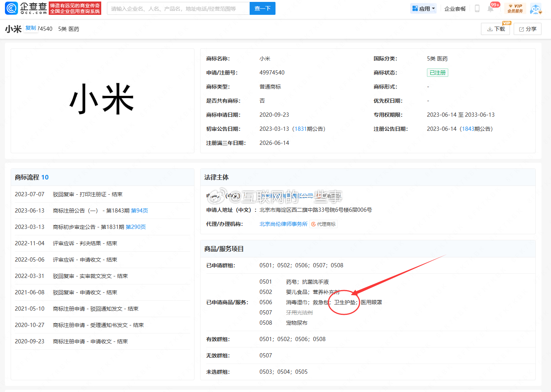Click the 宠物尿布 goods item
The height and width of the screenshot is (392, 551).
tap(297, 323)
